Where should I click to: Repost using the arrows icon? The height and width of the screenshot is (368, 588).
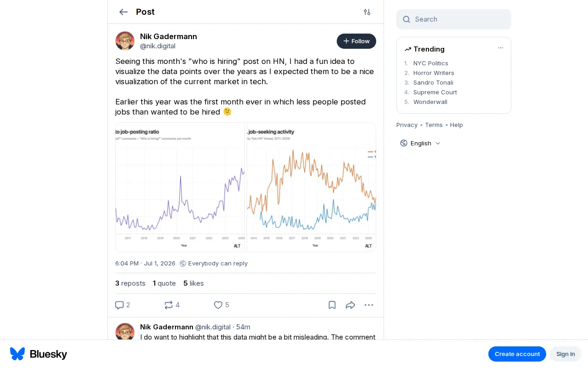coord(169,305)
